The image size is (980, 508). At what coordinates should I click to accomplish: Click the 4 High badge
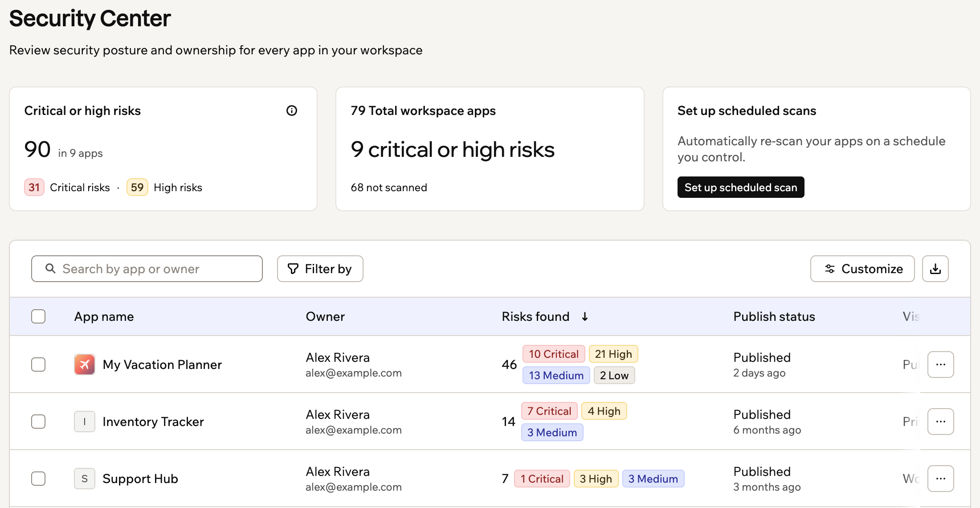tap(604, 411)
